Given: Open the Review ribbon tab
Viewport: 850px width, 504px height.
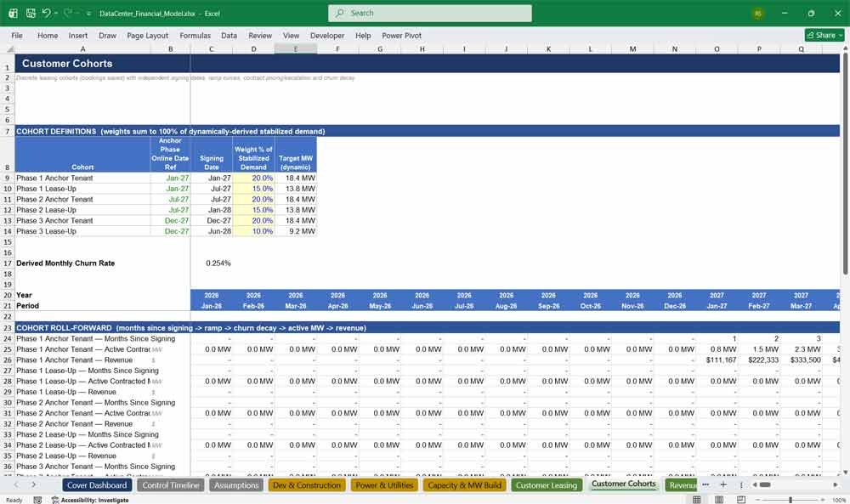Looking at the screenshot, I should [260, 35].
